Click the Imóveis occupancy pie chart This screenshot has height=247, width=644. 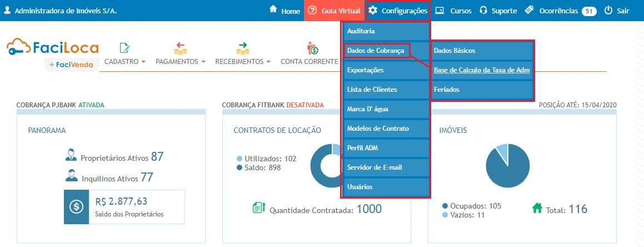[508, 166]
